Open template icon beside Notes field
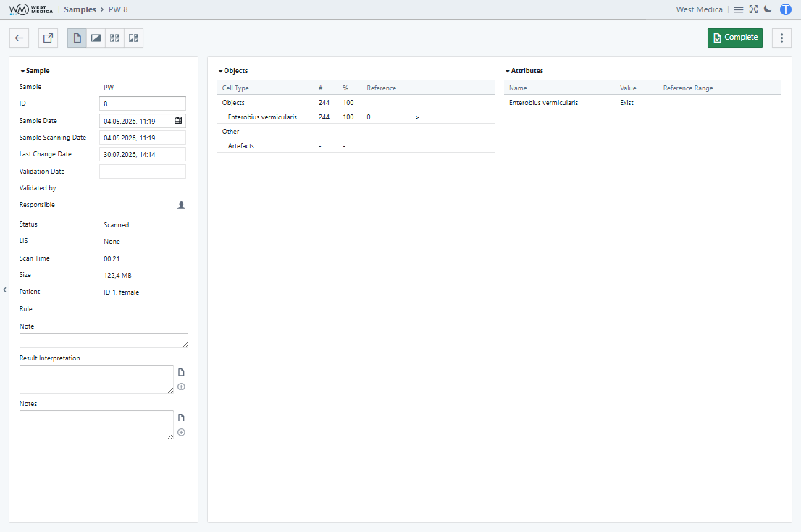Screen dimensions: 801x532 click(x=181, y=418)
